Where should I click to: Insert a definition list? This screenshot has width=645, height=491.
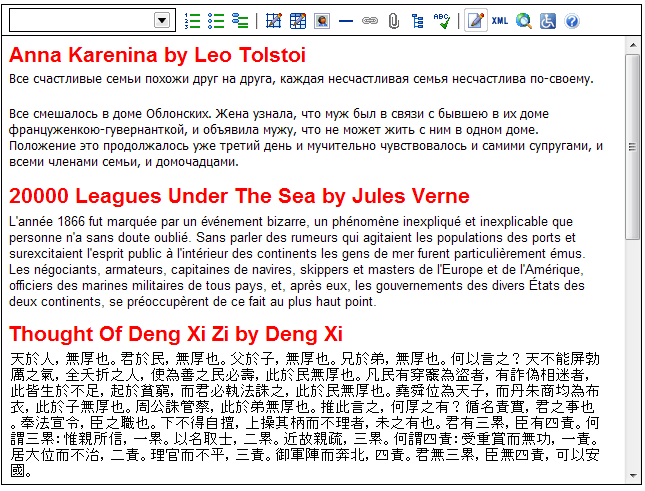240,21
